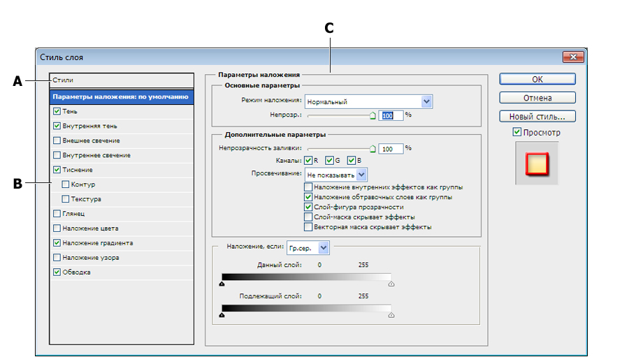Image resolution: width=622 pixels, height=364 pixels.
Task: Enable the Наложение узора checkbox
Action: [x=57, y=257]
